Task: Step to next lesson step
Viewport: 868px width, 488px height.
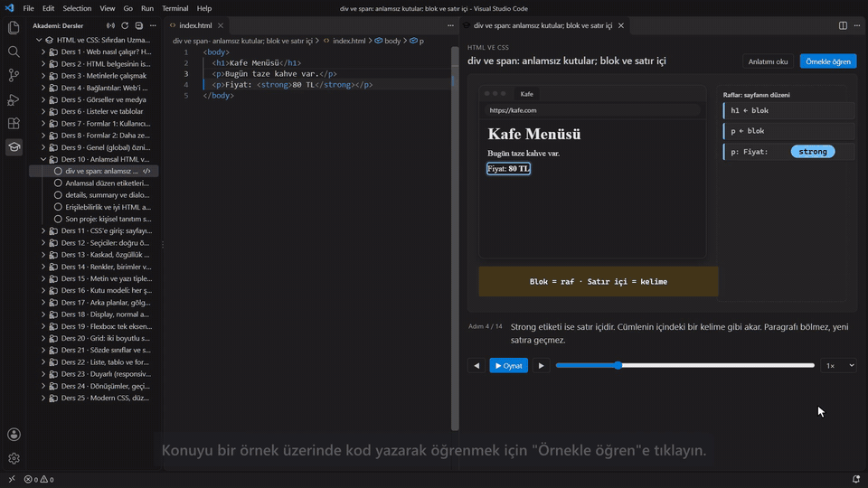Action: [542, 366]
